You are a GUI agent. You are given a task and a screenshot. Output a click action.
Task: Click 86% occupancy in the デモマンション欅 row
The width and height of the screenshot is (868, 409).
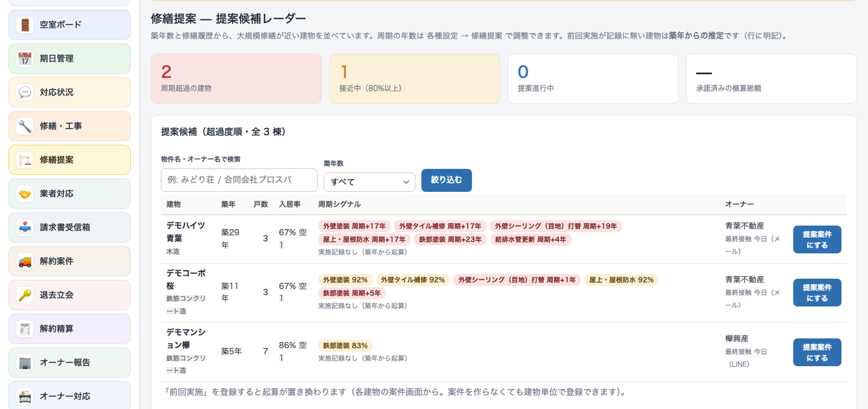pos(288,345)
